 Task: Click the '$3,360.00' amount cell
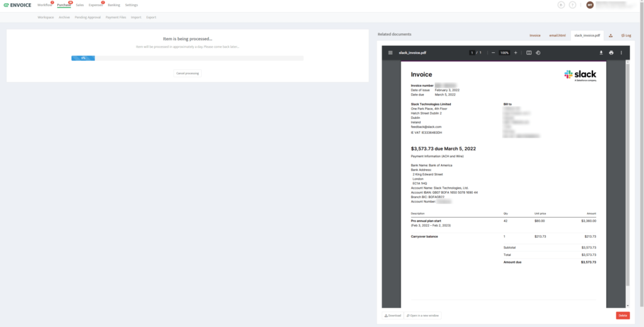click(x=589, y=221)
